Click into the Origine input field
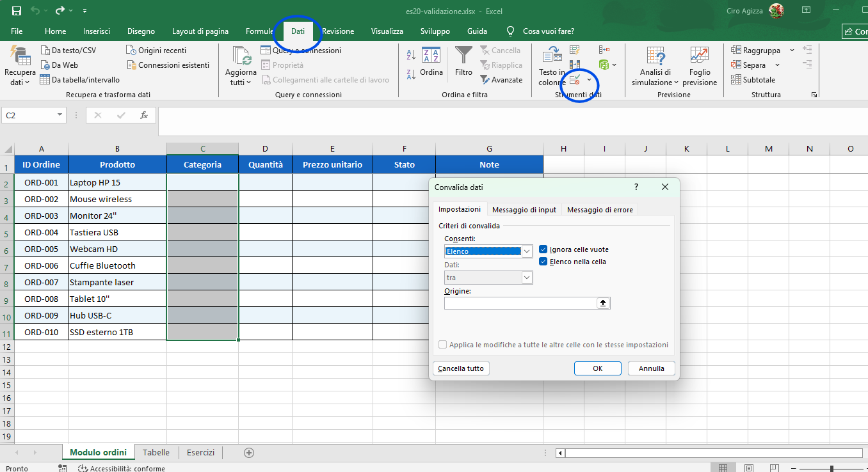This screenshot has width=868, height=472. coord(520,303)
